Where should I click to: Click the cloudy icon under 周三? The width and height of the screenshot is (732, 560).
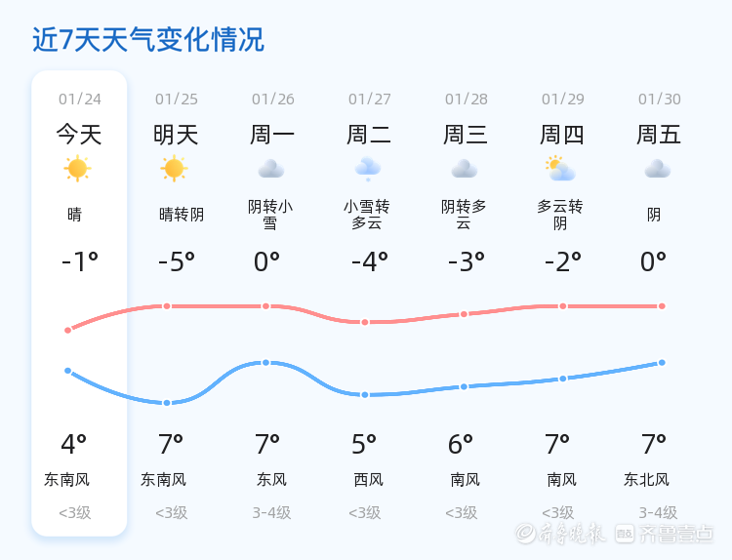point(465,169)
